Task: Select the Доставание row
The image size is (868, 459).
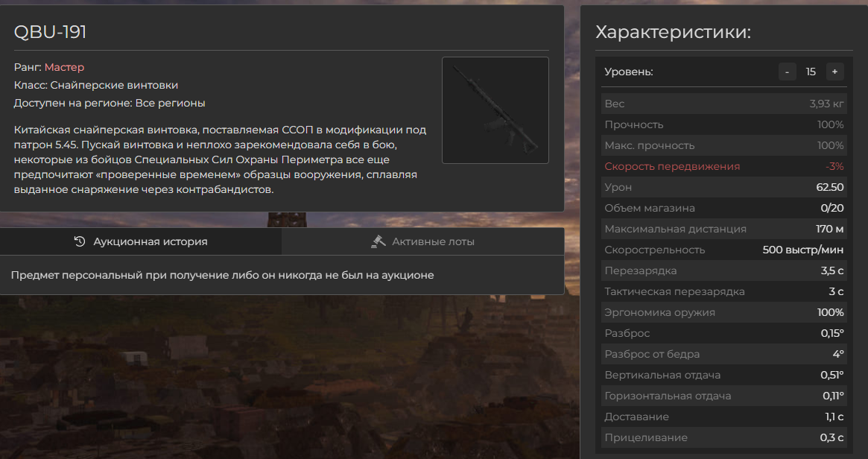Action: [x=724, y=417]
